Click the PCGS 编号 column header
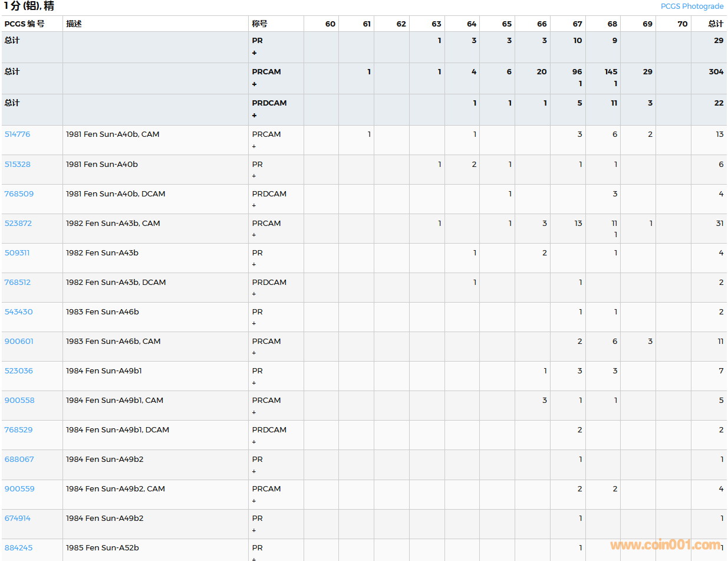The image size is (728, 561). 24,24
